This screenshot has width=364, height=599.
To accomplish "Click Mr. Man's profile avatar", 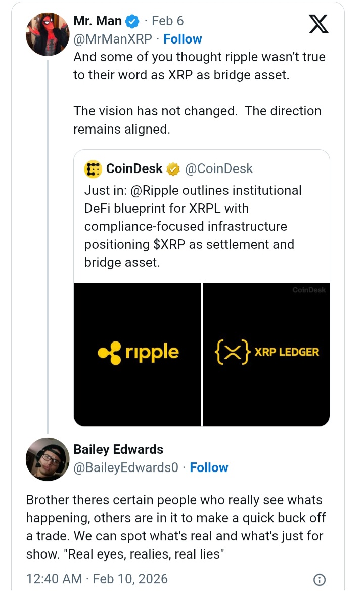I will click(x=47, y=34).
